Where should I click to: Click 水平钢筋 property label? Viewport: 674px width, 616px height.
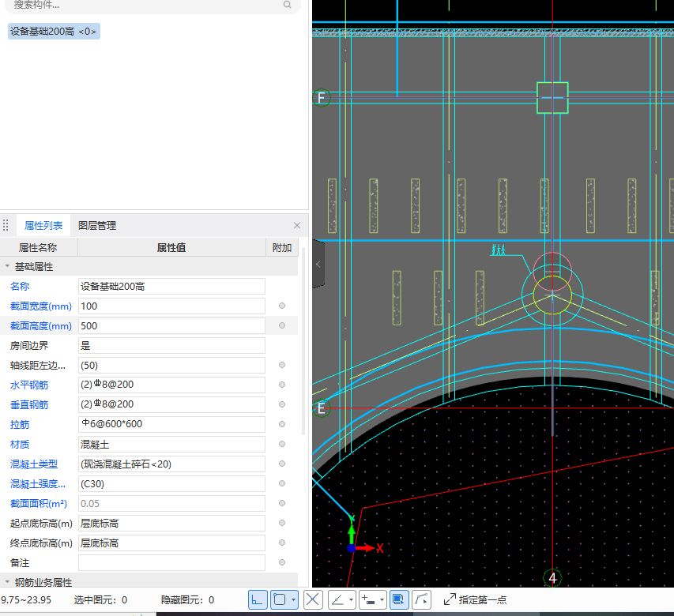(x=29, y=385)
